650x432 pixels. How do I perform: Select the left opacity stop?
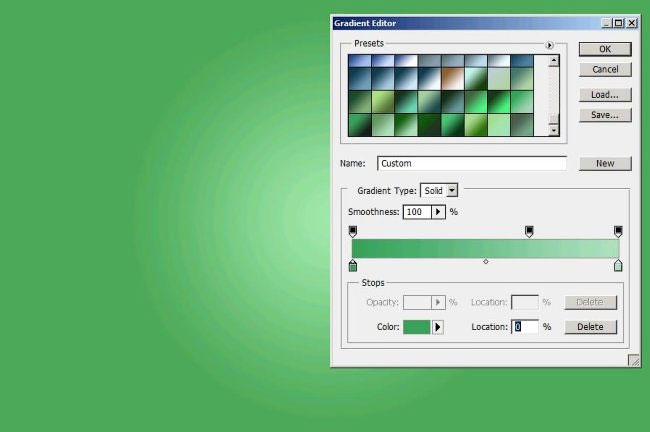(x=353, y=231)
